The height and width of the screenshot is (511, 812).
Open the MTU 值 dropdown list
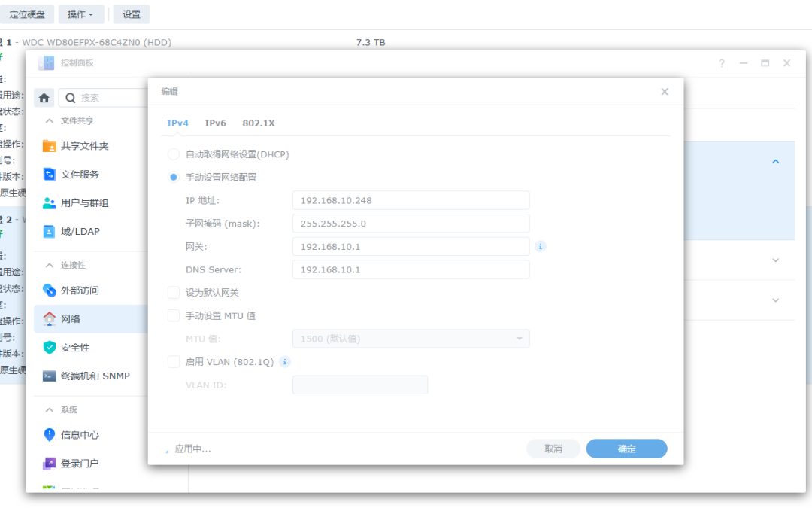411,339
